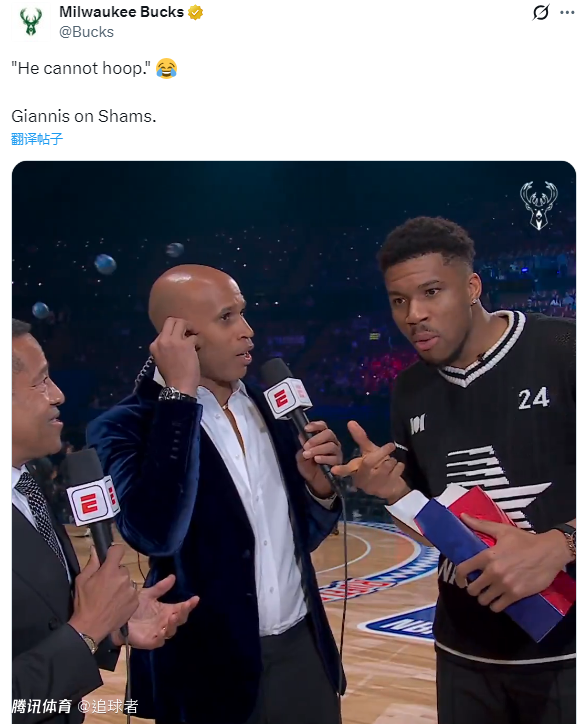Click the @追球者 watermark text
The height and width of the screenshot is (724, 586).
tap(108, 706)
